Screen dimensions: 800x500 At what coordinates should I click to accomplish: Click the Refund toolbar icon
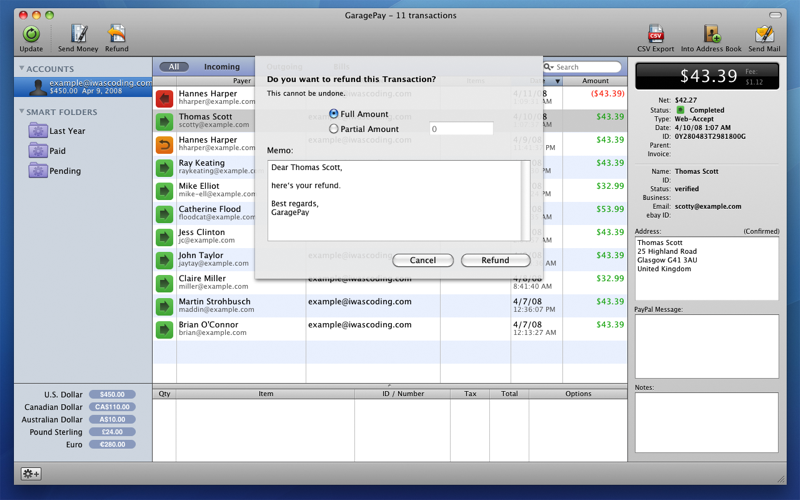pyautogui.click(x=116, y=35)
